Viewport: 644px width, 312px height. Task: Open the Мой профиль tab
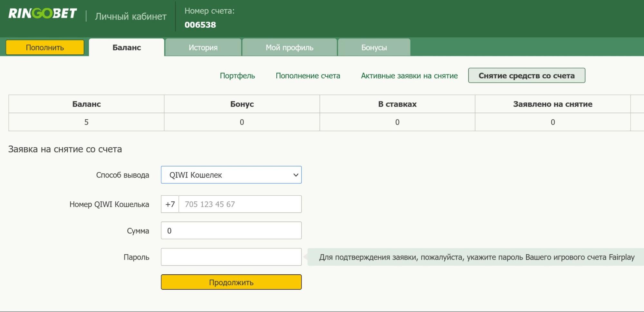click(x=289, y=47)
